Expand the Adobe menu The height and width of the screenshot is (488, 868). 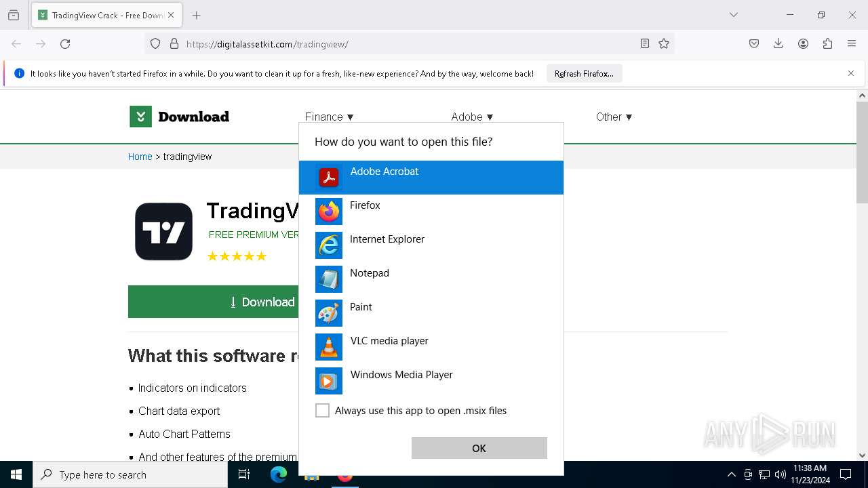tap(473, 117)
